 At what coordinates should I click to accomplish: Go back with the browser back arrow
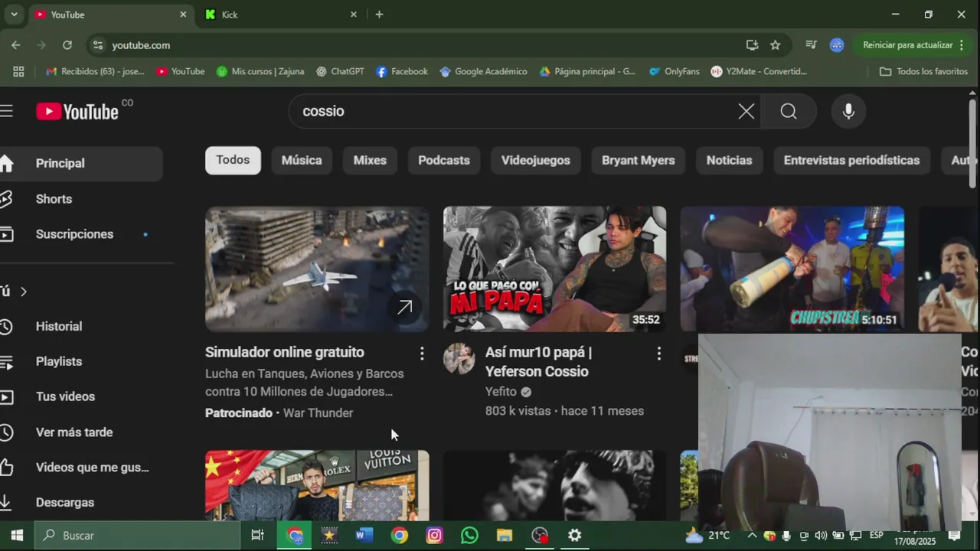click(x=16, y=45)
